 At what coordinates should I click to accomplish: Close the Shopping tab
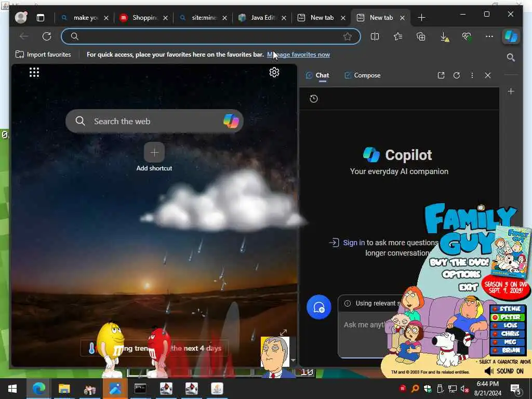point(165,18)
